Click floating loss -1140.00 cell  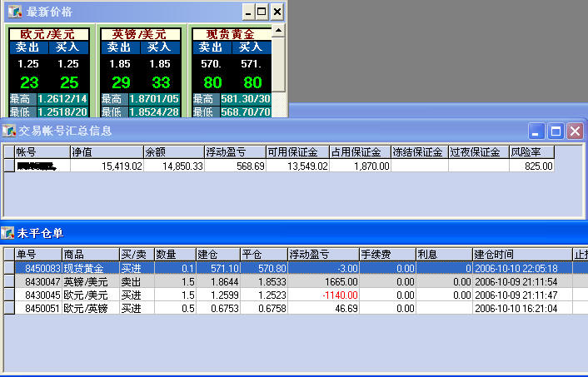pos(324,295)
